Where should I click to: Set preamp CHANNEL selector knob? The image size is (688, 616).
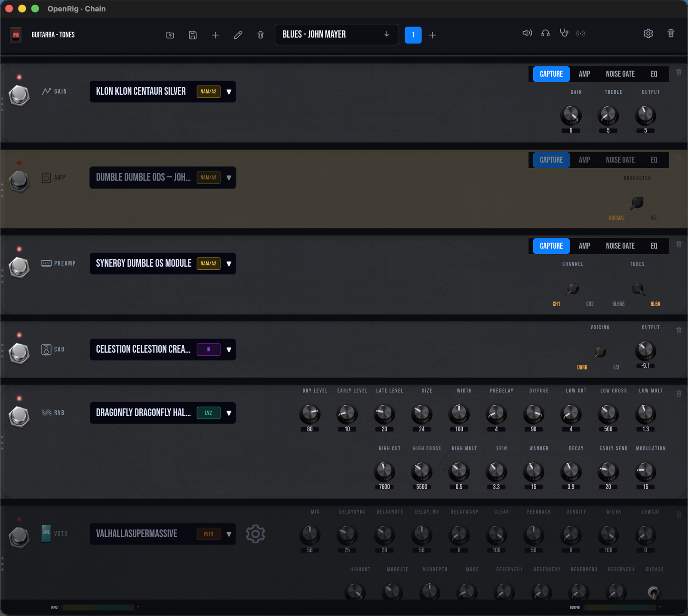[573, 289]
